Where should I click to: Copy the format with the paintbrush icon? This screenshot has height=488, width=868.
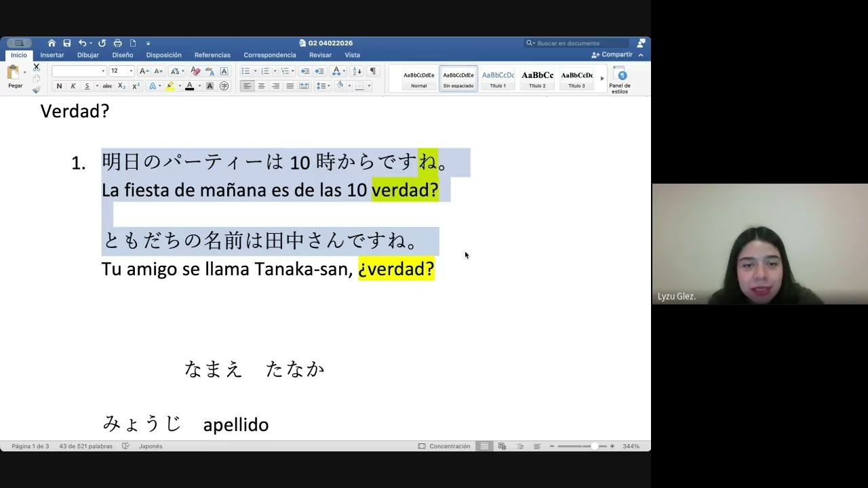tap(36, 89)
